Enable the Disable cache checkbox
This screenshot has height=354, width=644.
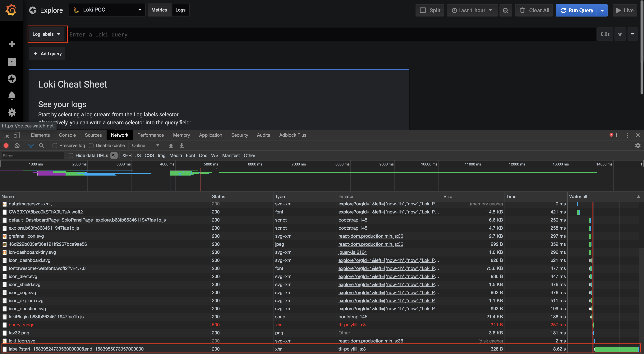tap(91, 146)
